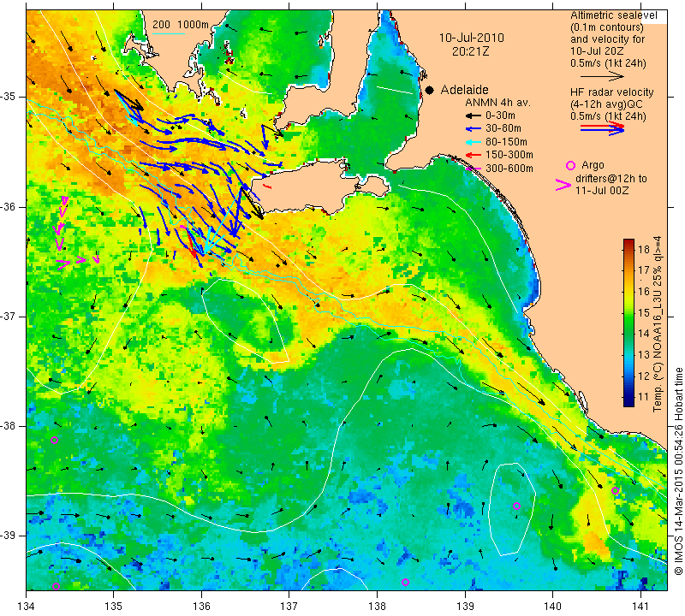Click the '30-80m' depth label
This screenshot has height=616, width=685.
click(x=503, y=128)
